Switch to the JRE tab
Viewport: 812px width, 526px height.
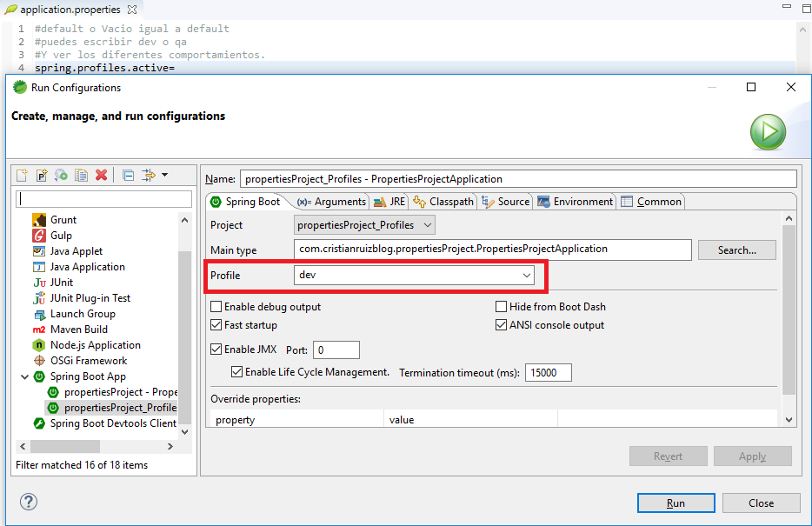(389, 202)
